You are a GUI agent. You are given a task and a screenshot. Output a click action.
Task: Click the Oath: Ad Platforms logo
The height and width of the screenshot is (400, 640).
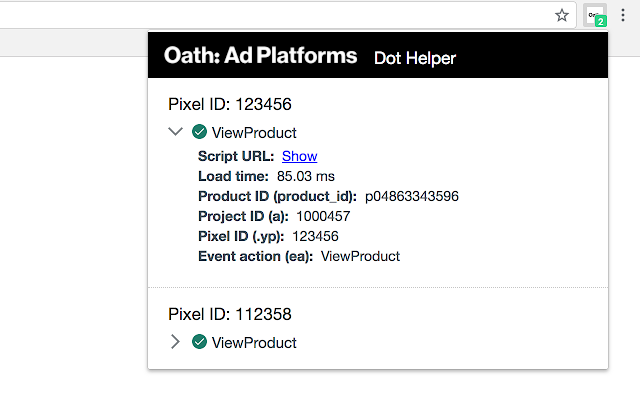(260, 56)
